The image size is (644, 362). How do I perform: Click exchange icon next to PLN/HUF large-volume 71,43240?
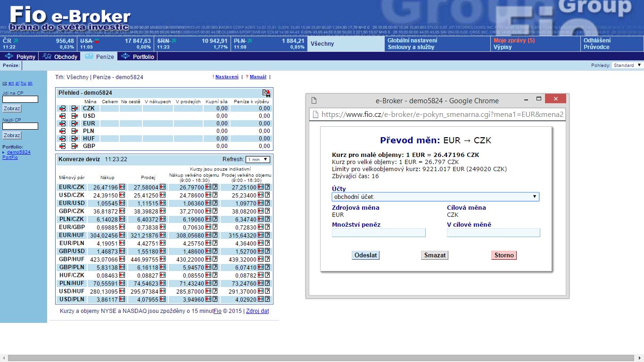point(208,283)
